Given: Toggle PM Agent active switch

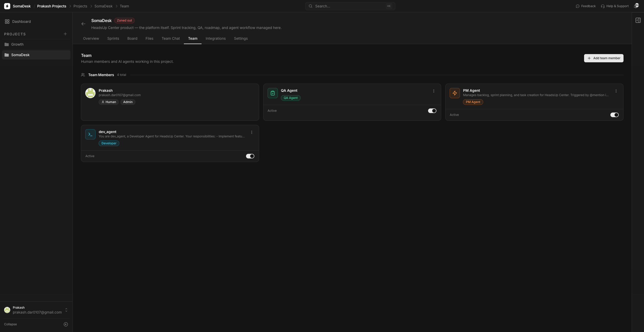Looking at the screenshot, I should tap(614, 115).
